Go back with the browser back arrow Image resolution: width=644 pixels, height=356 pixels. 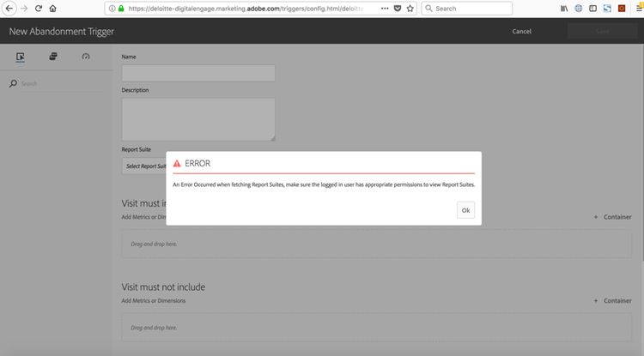point(9,9)
